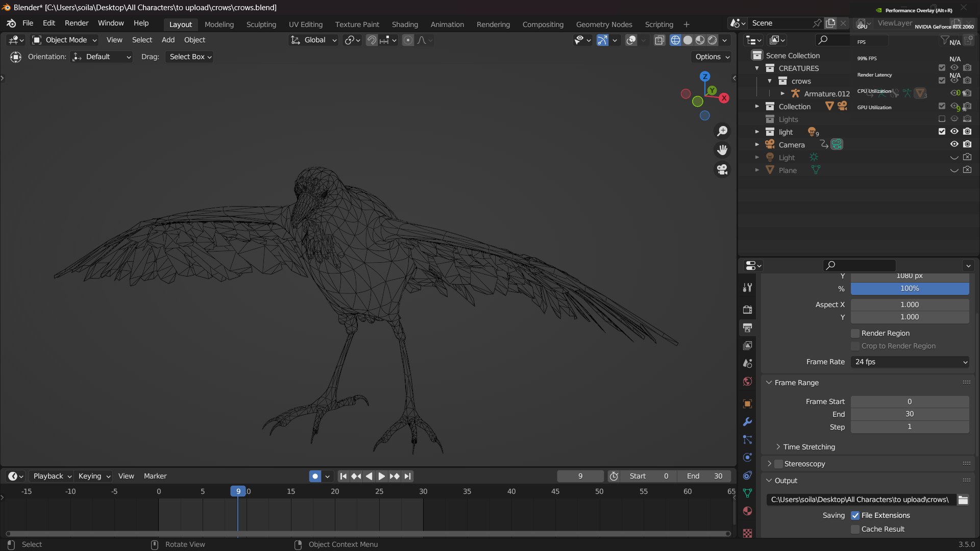The image size is (980, 551).
Task: Click the pan view hand icon
Action: pos(722,150)
